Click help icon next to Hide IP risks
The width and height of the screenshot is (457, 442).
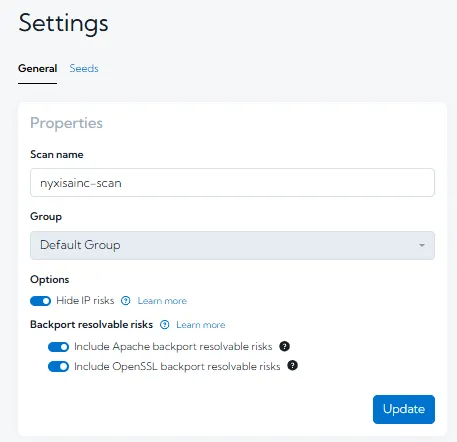click(126, 301)
